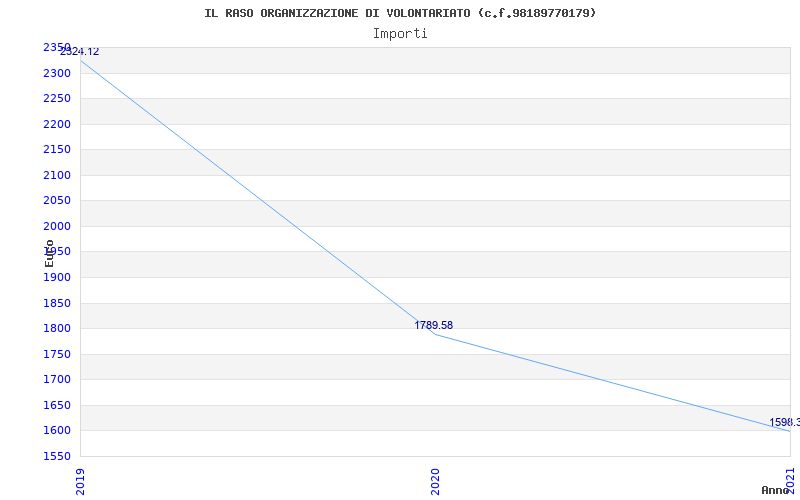Select the 1789.58 data point label
Viewport: 800px width, 500px height.
click(434, 326)
